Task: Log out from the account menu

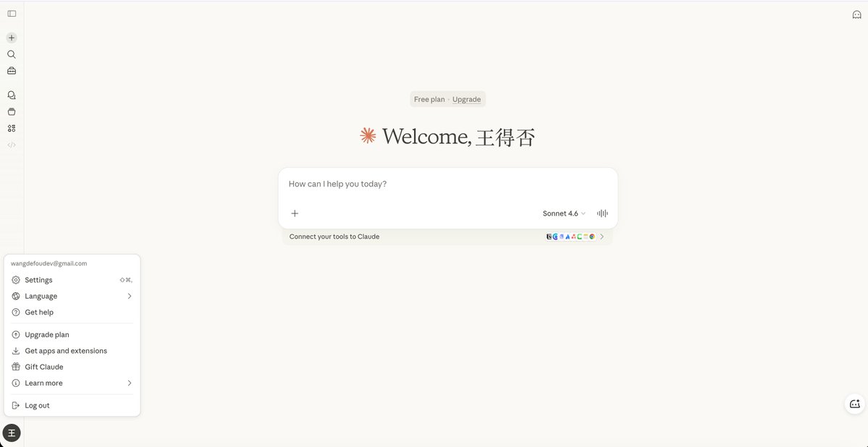Action: pos(72,406)
